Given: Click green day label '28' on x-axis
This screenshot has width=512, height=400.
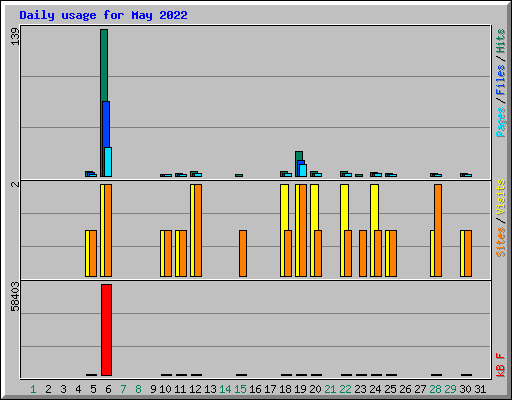Looking at the screenshot, I should pyautogui.click(x=435, y=389).
